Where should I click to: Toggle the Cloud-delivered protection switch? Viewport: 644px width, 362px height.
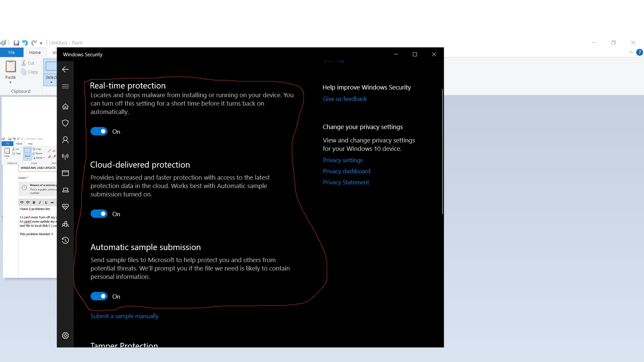click(x=99, y=214)
